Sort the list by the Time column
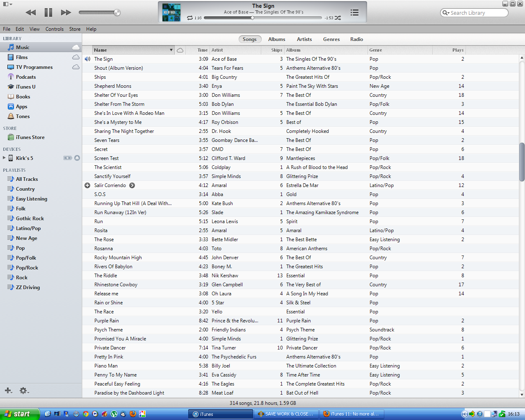This screenshot has width=525, height=420. coord(198,50)
